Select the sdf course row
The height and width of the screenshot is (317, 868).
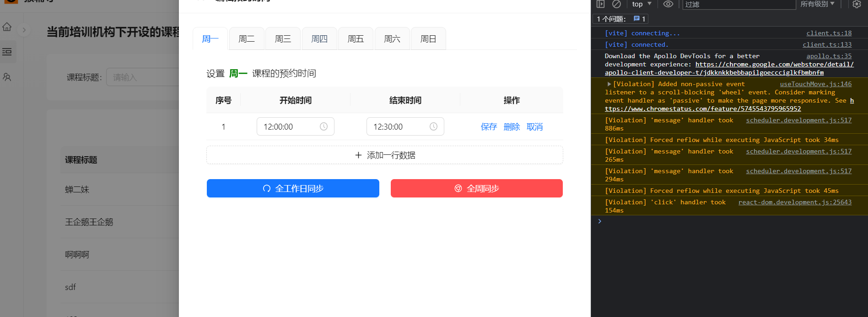pos(120,287)
